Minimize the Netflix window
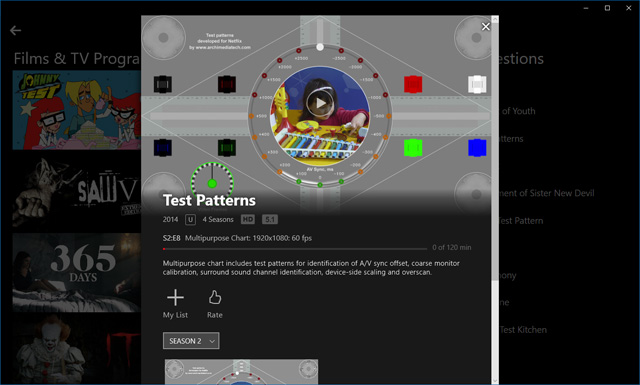 point(586,8)
